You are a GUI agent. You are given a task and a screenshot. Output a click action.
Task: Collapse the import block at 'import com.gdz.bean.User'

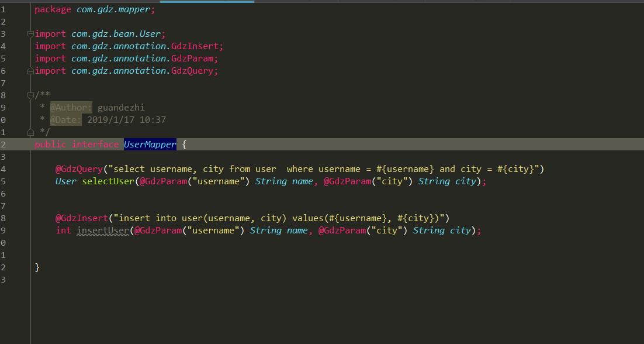tap(30, 34)
